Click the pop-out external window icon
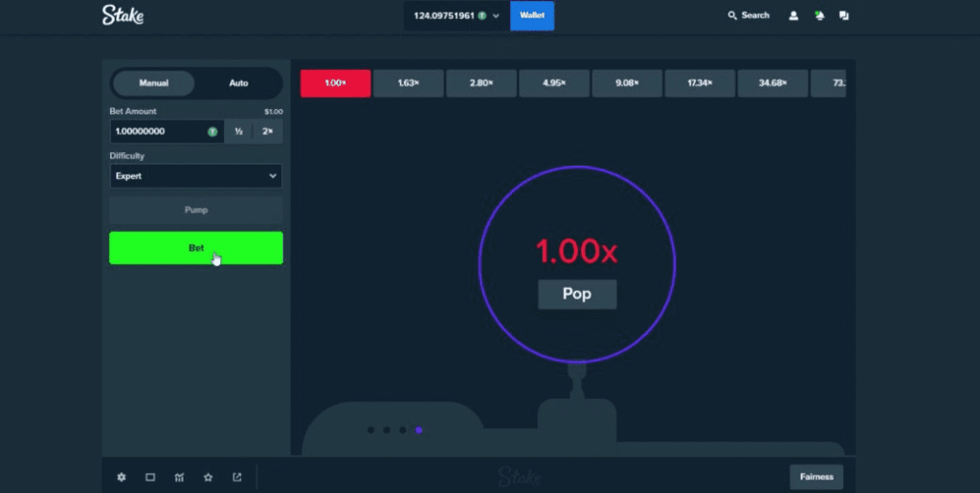This screenshot has width=980, height=493. tap(237, 477)
